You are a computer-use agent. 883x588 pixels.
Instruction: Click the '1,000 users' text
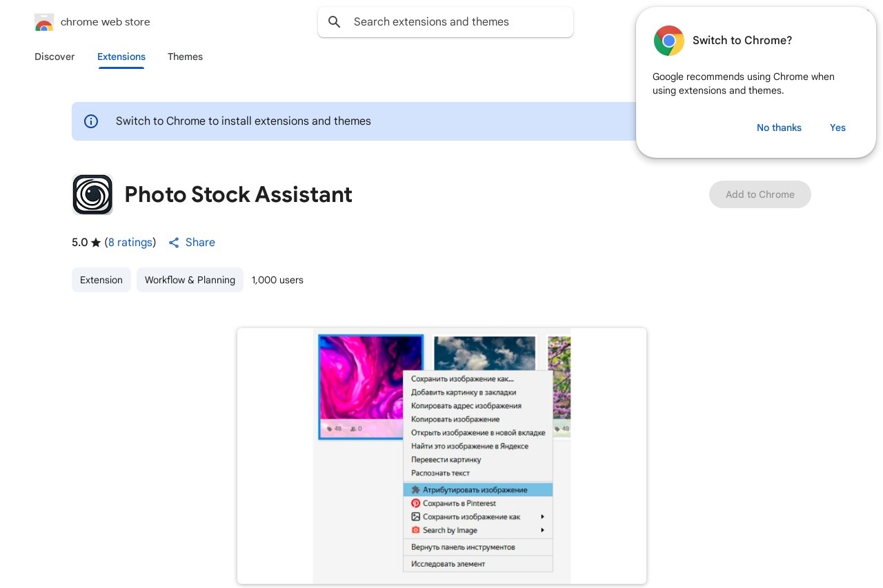pos(277,280)
